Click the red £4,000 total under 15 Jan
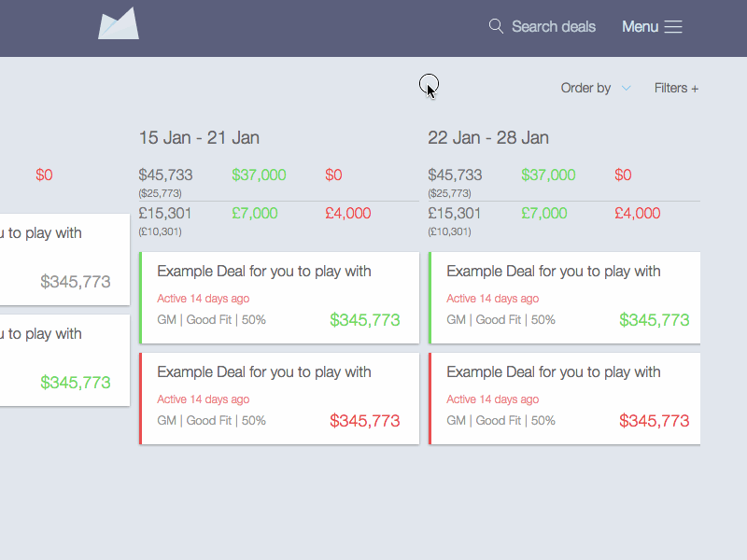The width and height of the screenshot is (747, 560). click(348, 213)
